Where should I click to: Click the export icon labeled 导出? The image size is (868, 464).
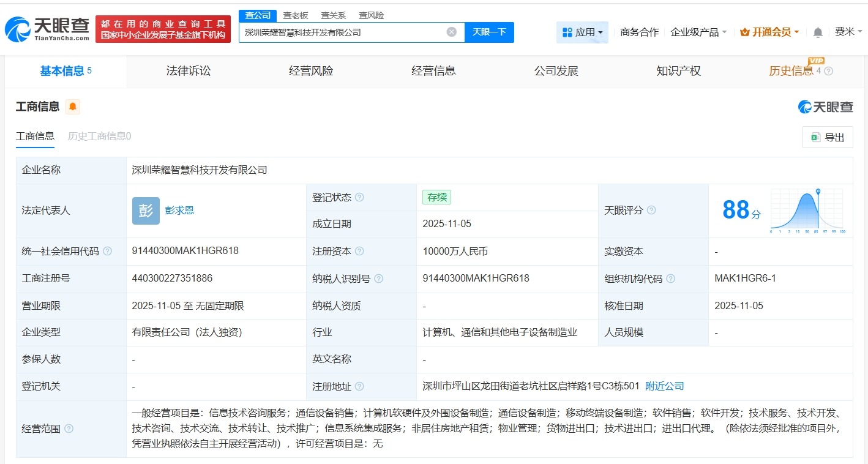click(x=827, y=137)
